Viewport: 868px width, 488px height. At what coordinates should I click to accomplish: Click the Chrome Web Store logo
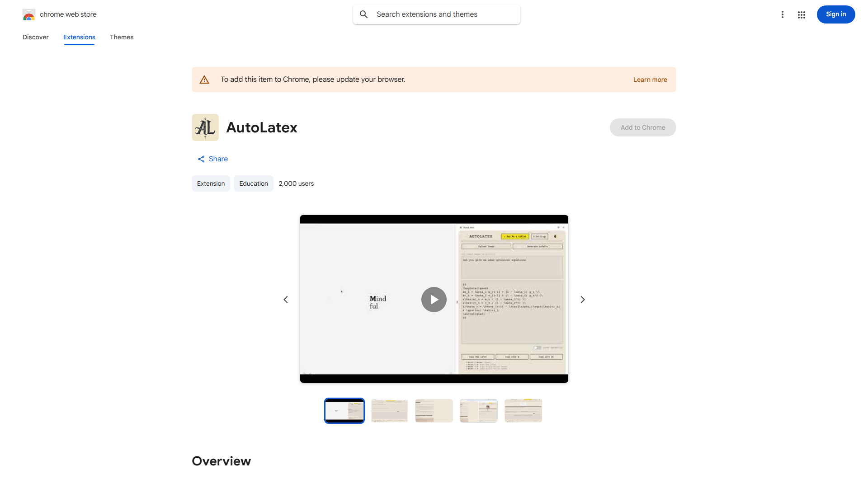coord(29,14)
